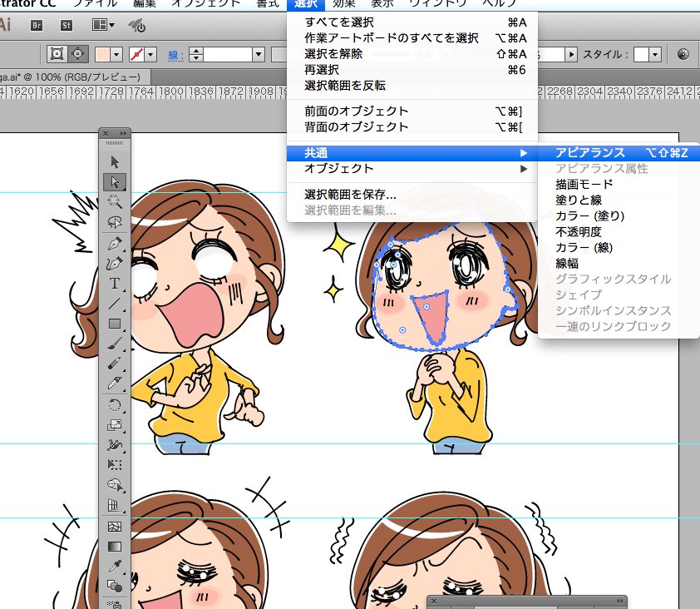Choose 前面のオブジェクト menu item
This screenshot has width=700, height=609.
412,111
